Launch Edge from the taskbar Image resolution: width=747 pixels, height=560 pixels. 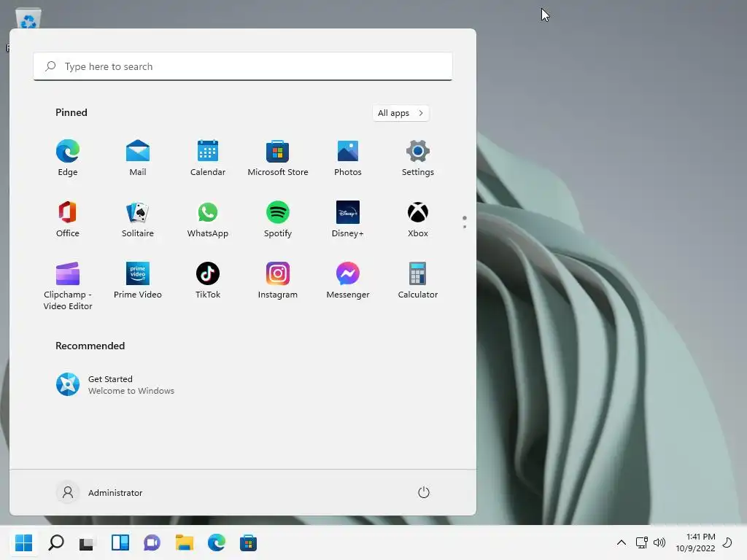click(x=216, y=542)
